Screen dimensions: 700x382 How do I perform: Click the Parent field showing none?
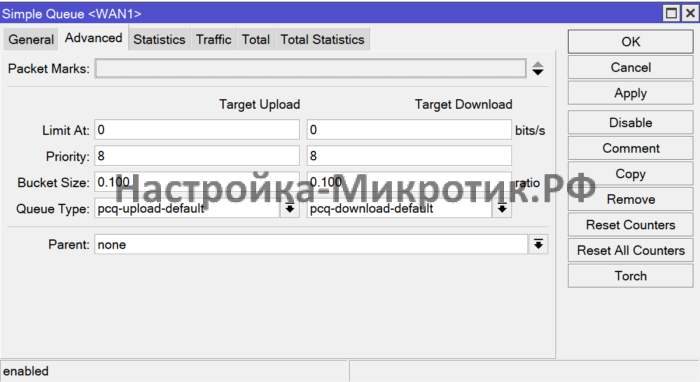tap(311, 245)
